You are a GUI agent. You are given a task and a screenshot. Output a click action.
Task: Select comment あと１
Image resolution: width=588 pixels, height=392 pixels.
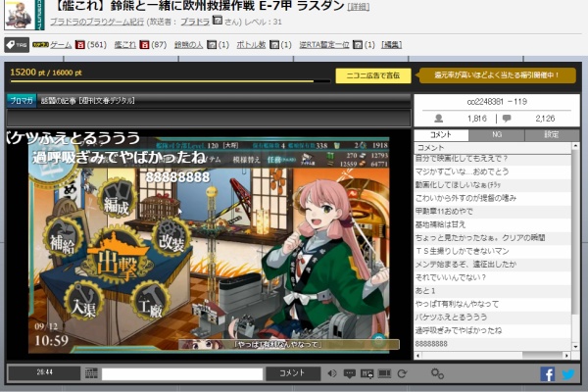[493, 291]
